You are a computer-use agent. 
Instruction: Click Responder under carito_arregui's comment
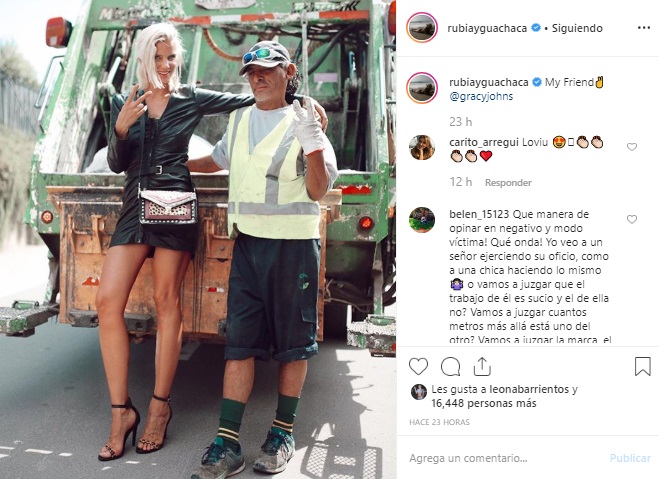(x=508, y=183)
